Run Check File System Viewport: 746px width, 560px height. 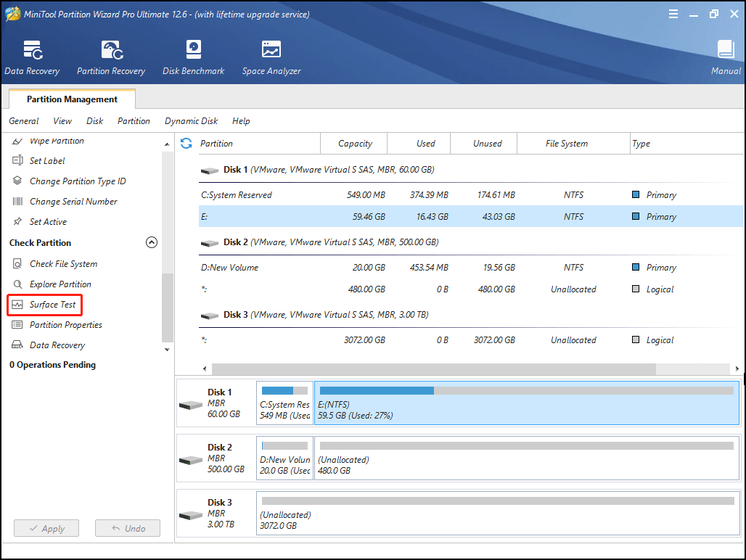[x=63, y=264]
